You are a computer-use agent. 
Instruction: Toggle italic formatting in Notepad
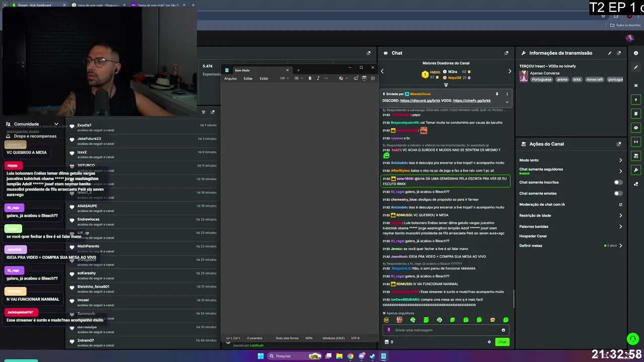tap(318, 78)
